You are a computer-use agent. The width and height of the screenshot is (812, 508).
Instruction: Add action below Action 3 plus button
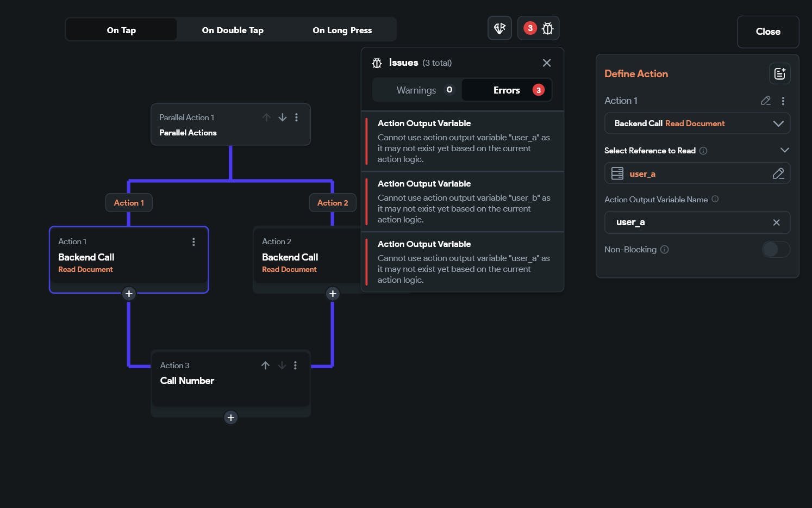click(x=231, y=418)
